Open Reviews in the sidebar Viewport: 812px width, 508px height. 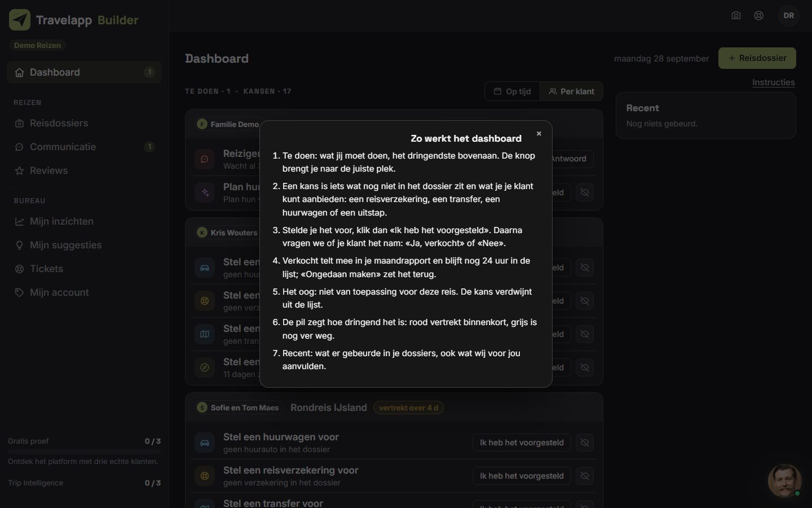[x=85, y=170]
